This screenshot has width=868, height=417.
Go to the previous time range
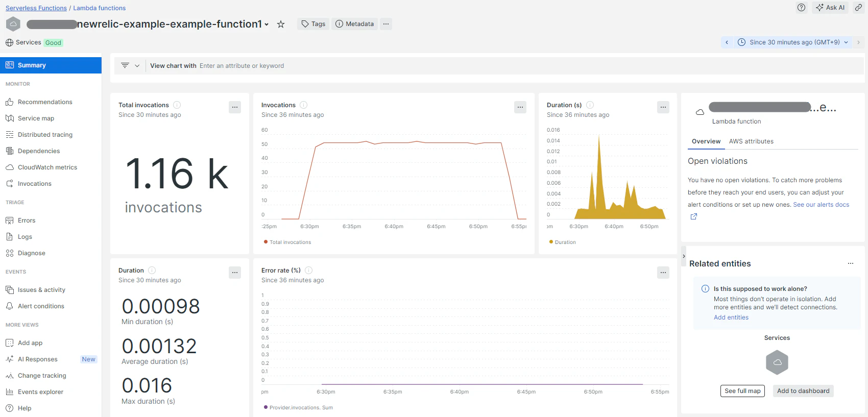pos(727,42)
